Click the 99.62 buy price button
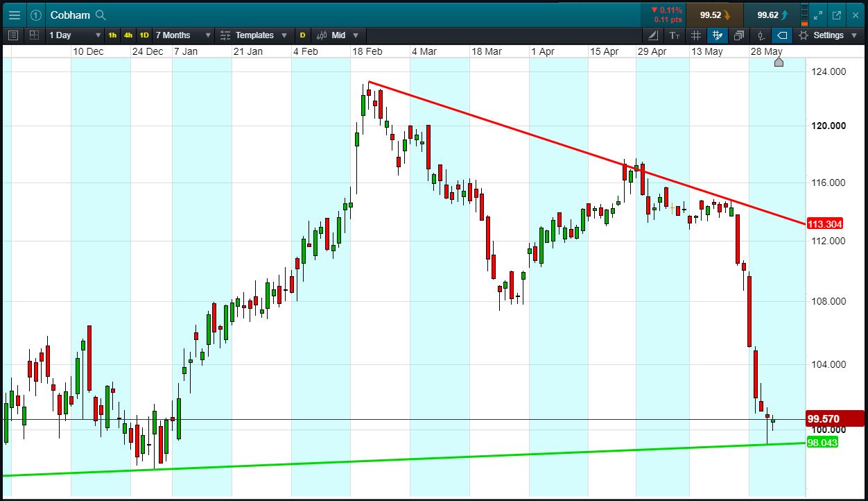This screenshot has height=501, width=868. [771, 15]
